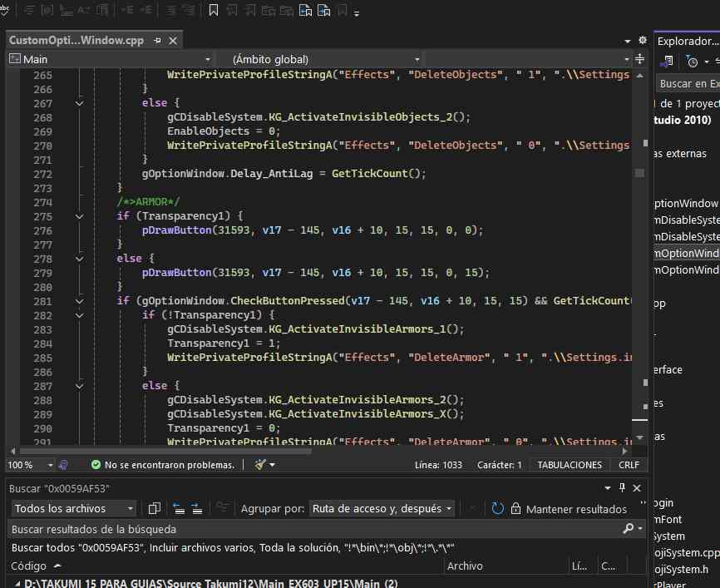Image resolution: width=720 pixels, height=588 pixels.
Task: Select 'as externas' node in solution tree
Action: pos(681,153)
